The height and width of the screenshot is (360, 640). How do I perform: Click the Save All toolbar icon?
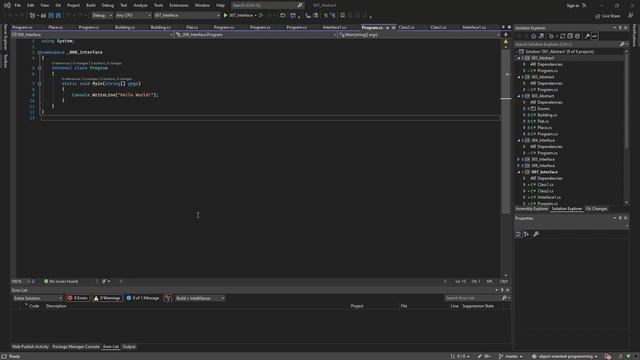click(58, 16)
